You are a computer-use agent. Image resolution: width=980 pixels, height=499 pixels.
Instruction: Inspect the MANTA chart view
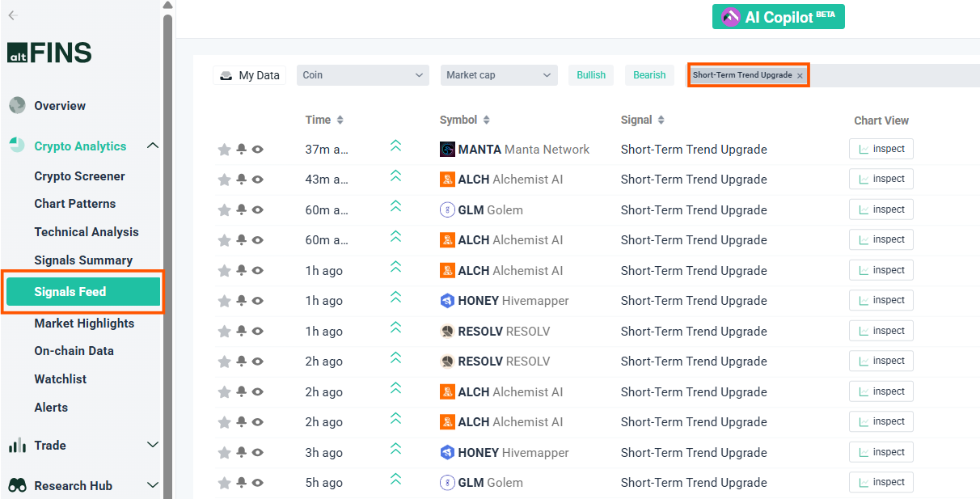pos(881,149)
